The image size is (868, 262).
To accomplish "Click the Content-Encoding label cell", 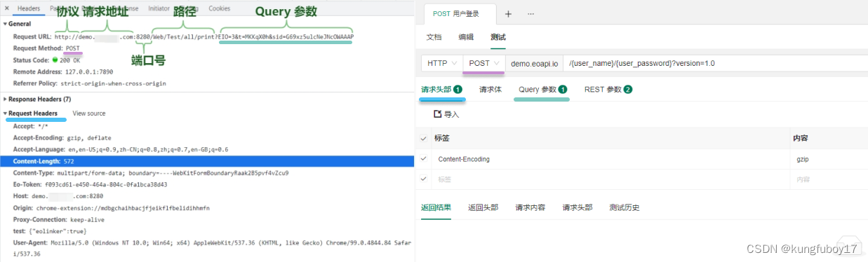I will [610, 159].
